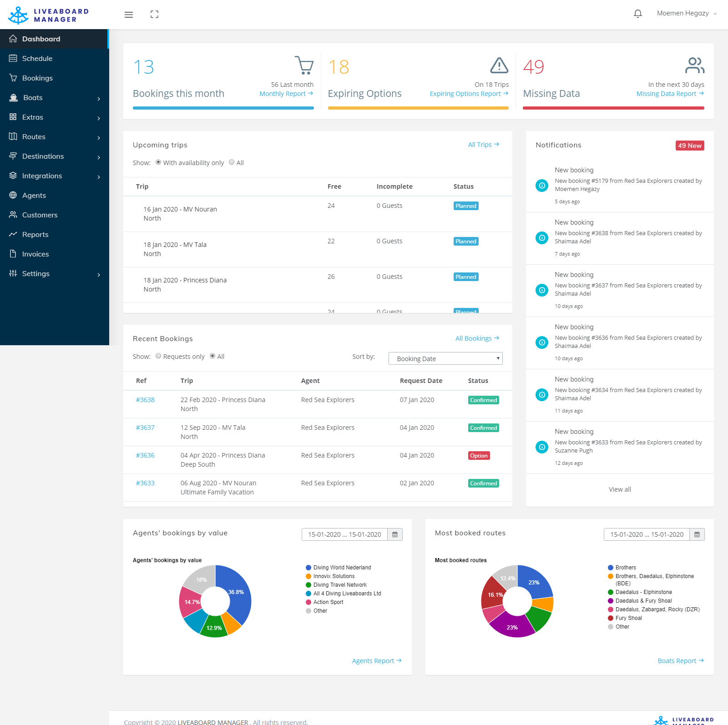Open the Booking Date sort dropdown
Viewport: 728px width, 725px height.
coord(445,358)
